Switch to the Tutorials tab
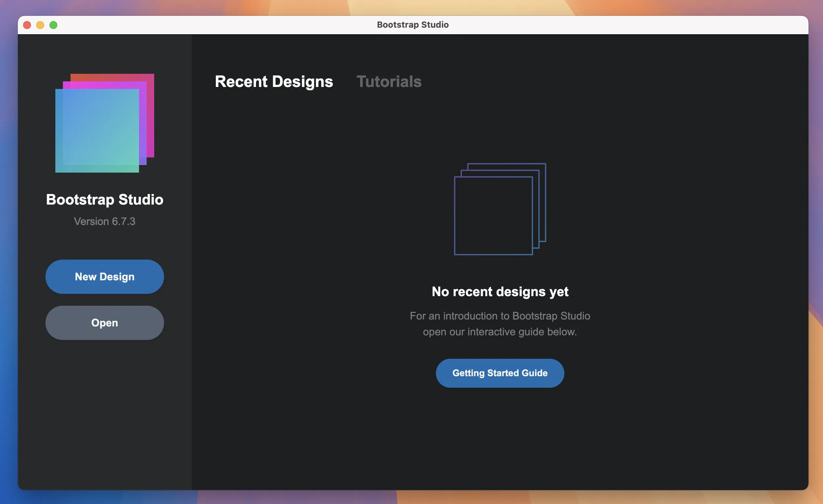The height and width of the screenshot is (504, 823). tap(389, 81)
